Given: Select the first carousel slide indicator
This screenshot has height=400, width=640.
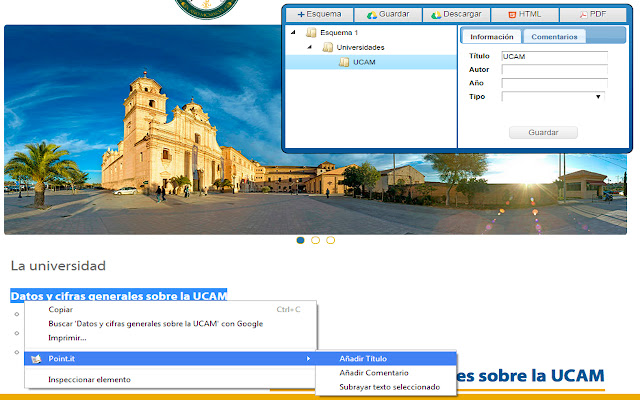Looking at the screenshot, I should click(301, 240).
